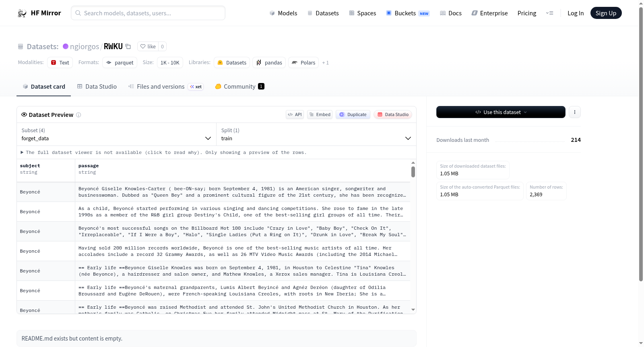Open the ngiorgos user profile link
The width and height of the screenshot is (644, 347).
[85, 46]
